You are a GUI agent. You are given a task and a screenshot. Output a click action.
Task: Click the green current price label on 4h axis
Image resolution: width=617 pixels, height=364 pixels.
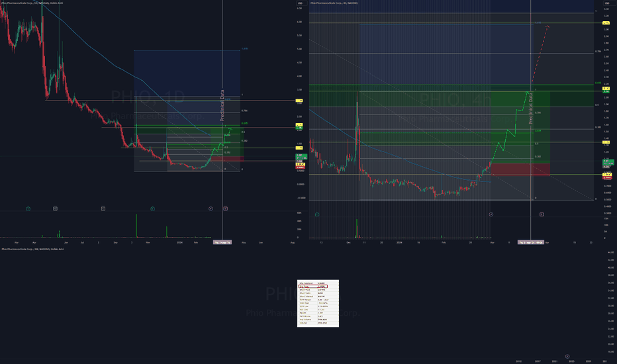tap(608, 162)
